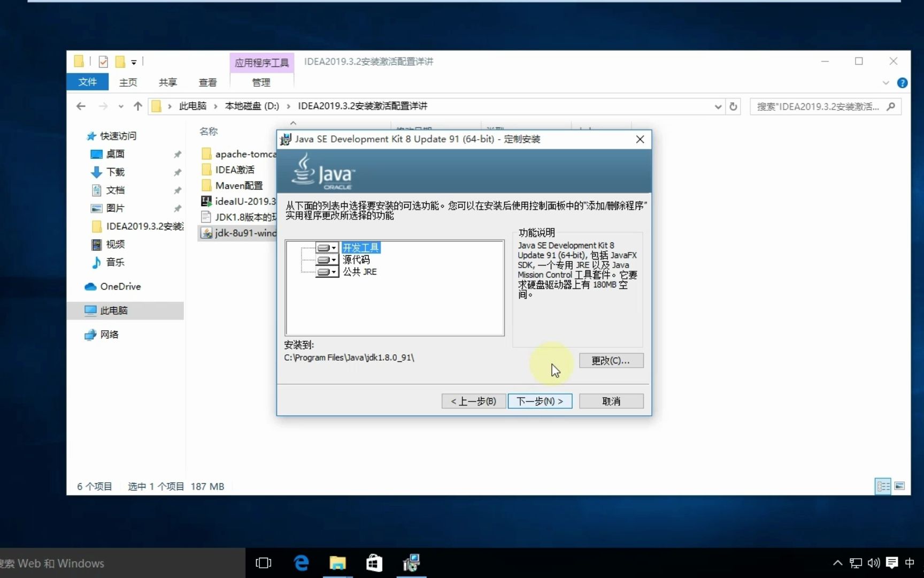
Task: Open the 开发工具 feature dropdown icon
Action: tap(327, 248)
